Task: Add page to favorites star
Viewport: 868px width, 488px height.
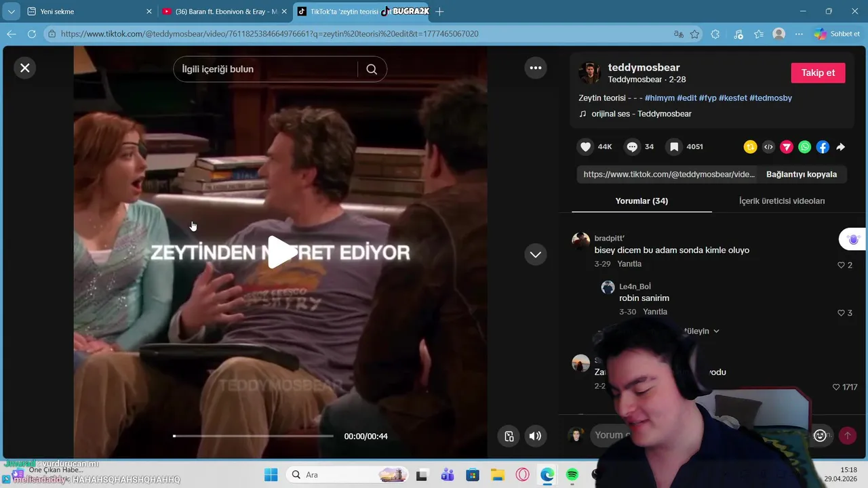Action: pyautogui.click(x=694, y=34)
